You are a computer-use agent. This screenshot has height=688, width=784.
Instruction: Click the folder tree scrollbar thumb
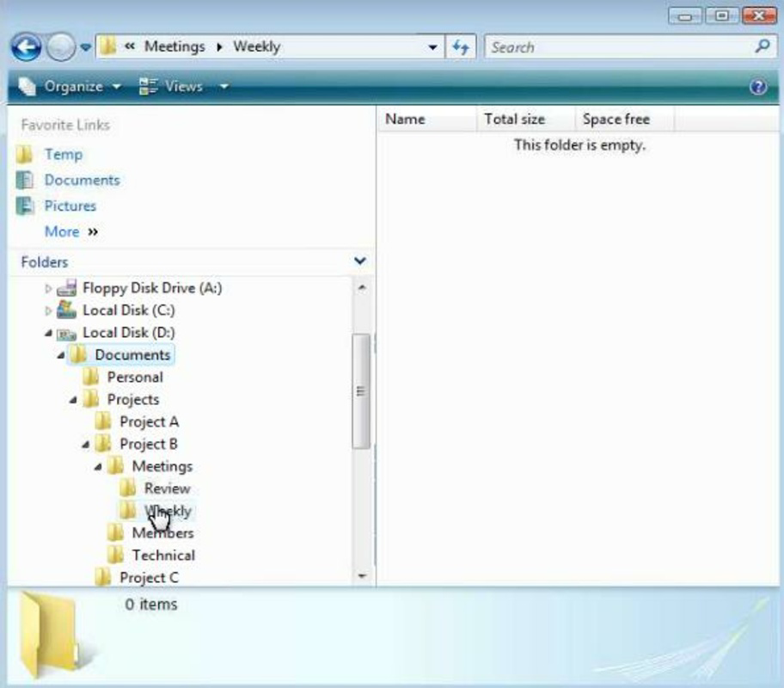pyautogui.click(x=361, y=391)
